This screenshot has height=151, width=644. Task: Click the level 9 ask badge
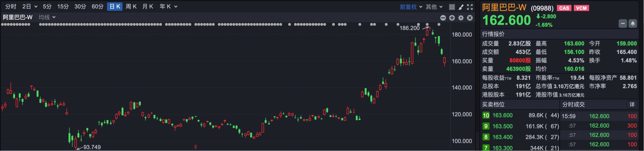[x=486, y=126]
